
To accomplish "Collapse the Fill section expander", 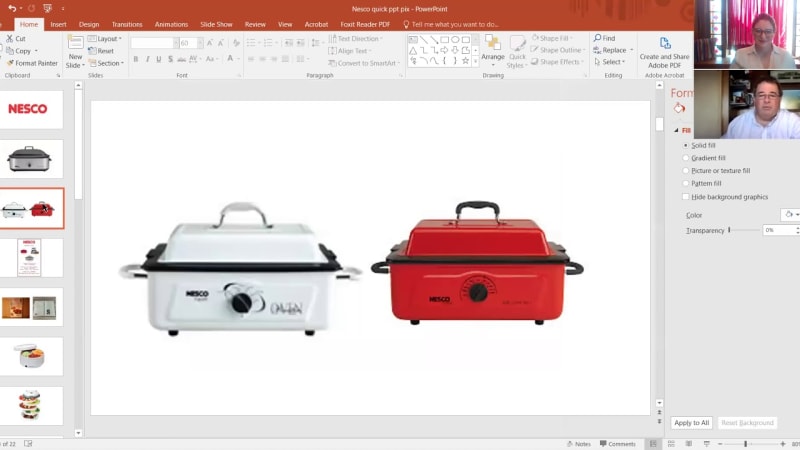I will (x=677, y=131).
